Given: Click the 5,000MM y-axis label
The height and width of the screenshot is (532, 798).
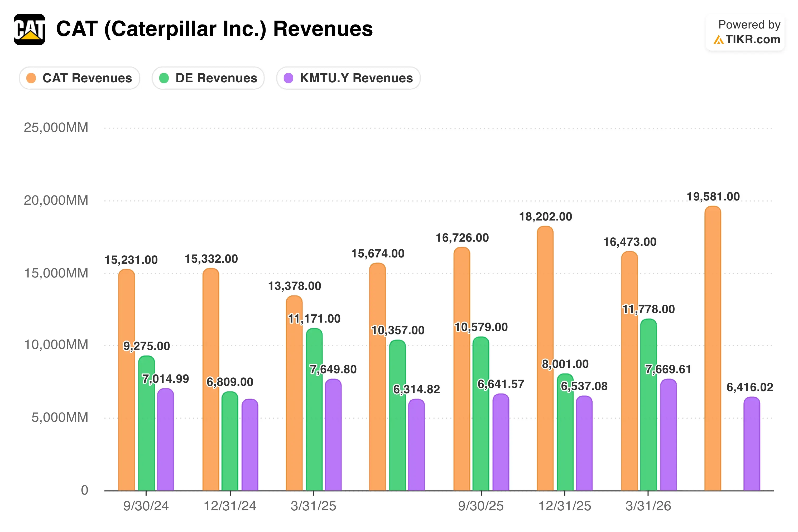Looking at the screenshot, I should 60,417.
